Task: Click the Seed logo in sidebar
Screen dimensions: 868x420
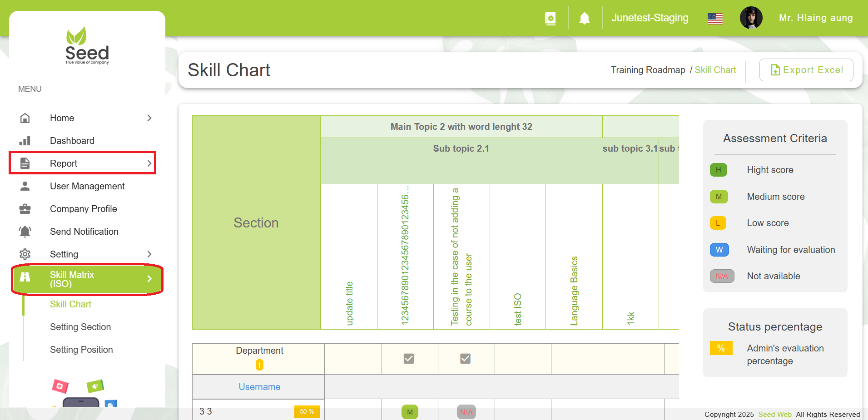Action: tap(87, 46)
